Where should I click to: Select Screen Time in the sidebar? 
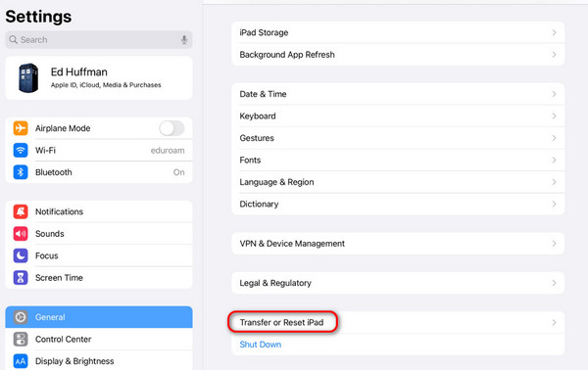point(99,278)
